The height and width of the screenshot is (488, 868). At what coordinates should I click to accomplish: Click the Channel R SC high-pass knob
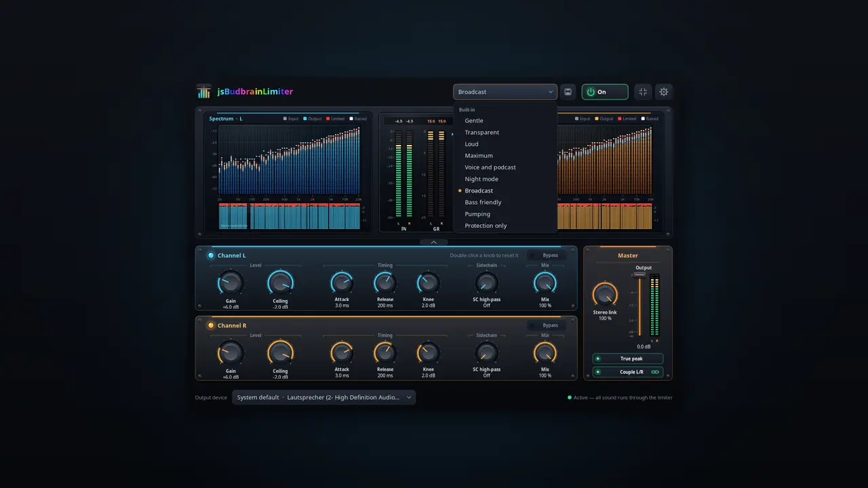[486, 353]
